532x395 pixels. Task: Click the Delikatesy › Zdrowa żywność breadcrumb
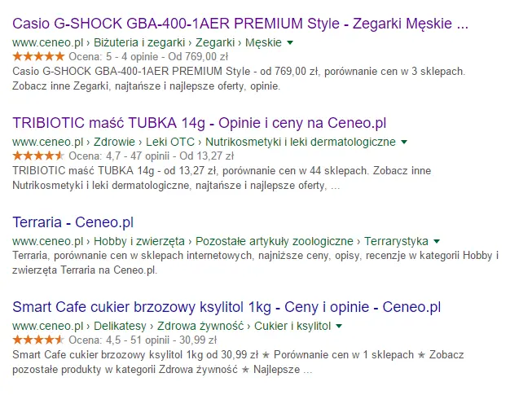(x=169, y=326)
